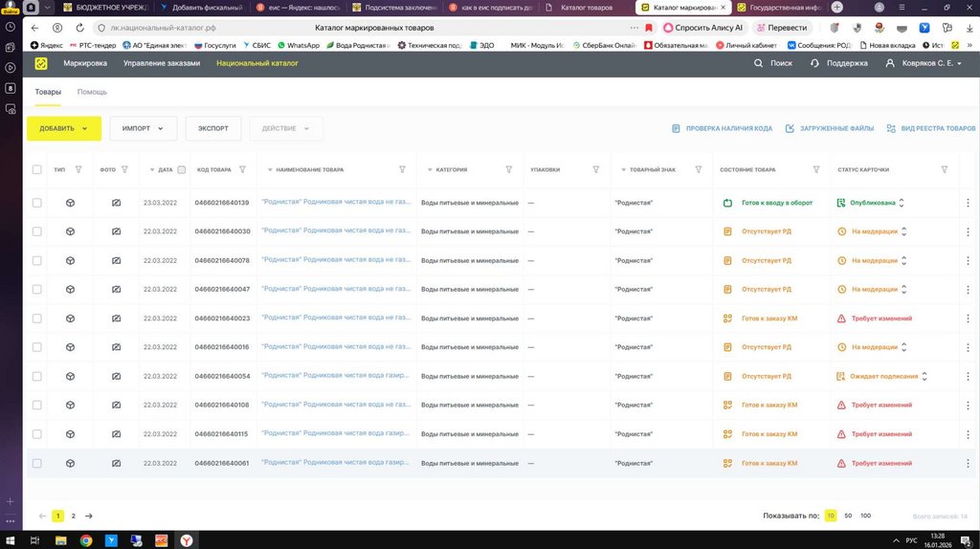Open three-dot menu for row 04660216640061
The height and width of the screenshot is (549, 980).
point(968,464)
